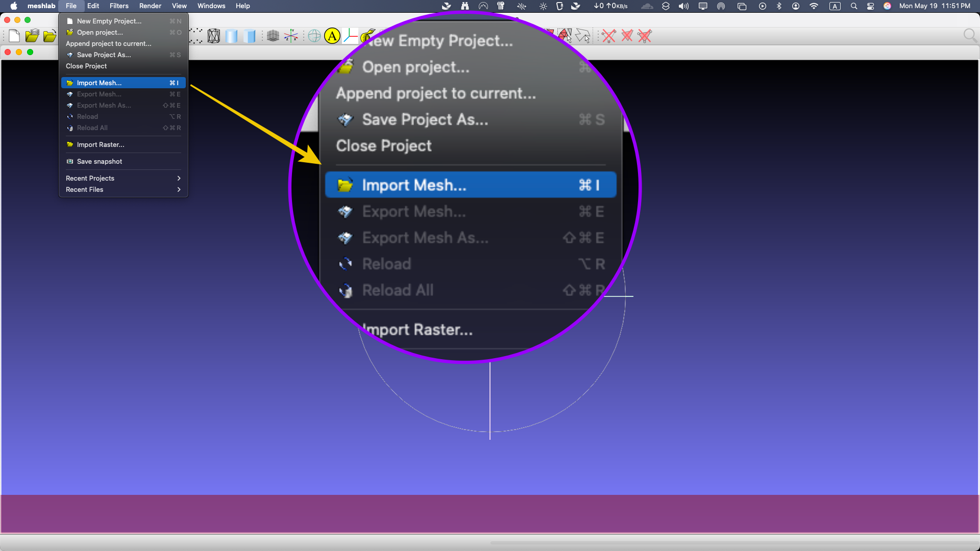
Task: Select Save snapshot menu entry
Action: [123, 161]
